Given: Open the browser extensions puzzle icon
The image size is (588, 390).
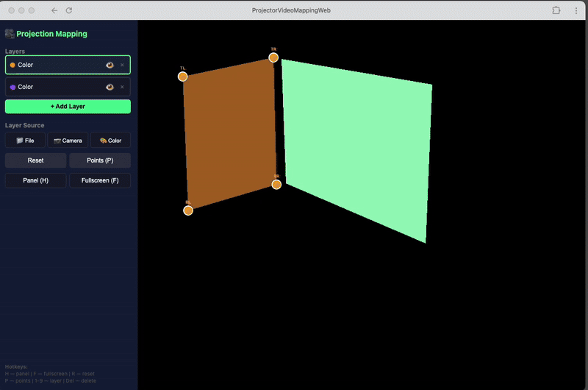Looking at the screenshot, I should (x=556, y=10).
